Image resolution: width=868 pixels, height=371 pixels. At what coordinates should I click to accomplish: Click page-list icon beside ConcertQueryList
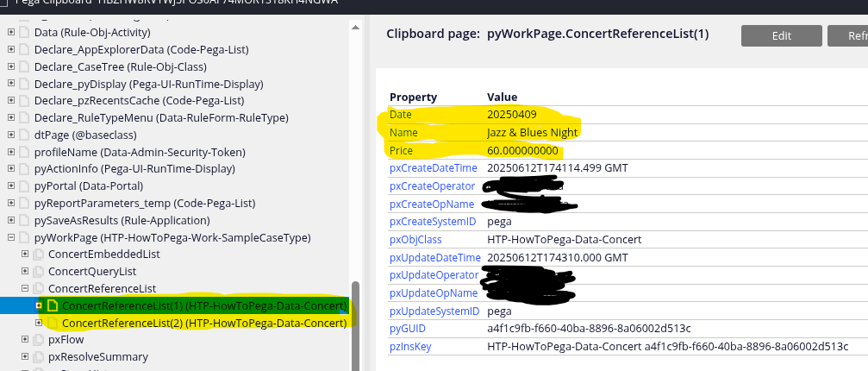(38, 272)
